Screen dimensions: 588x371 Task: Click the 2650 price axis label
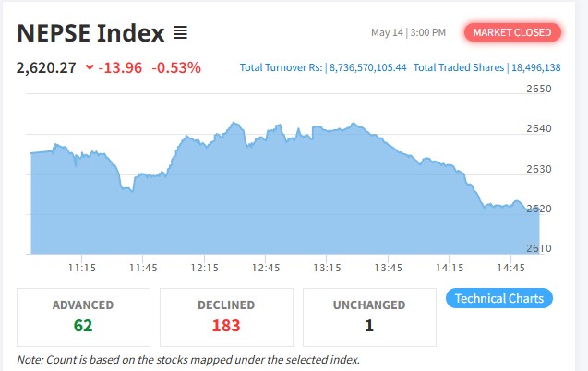(x=539, y=89)
